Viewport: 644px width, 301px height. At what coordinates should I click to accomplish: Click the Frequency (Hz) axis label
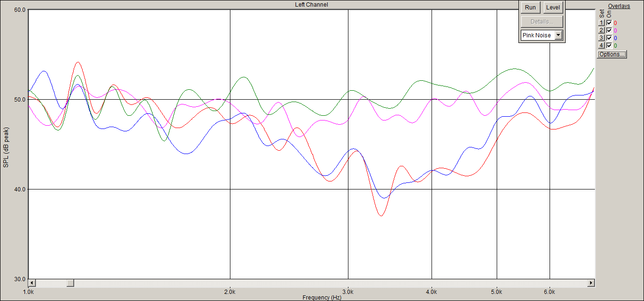322,298
